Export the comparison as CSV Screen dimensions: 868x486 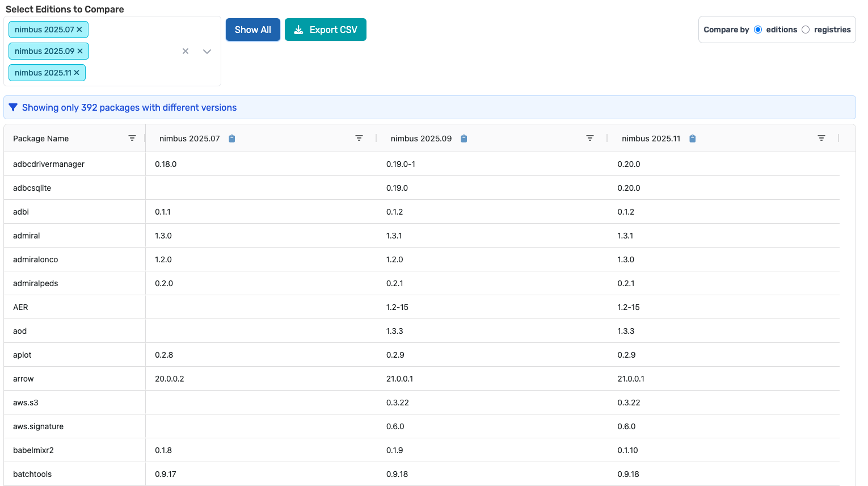coord(325,30)
